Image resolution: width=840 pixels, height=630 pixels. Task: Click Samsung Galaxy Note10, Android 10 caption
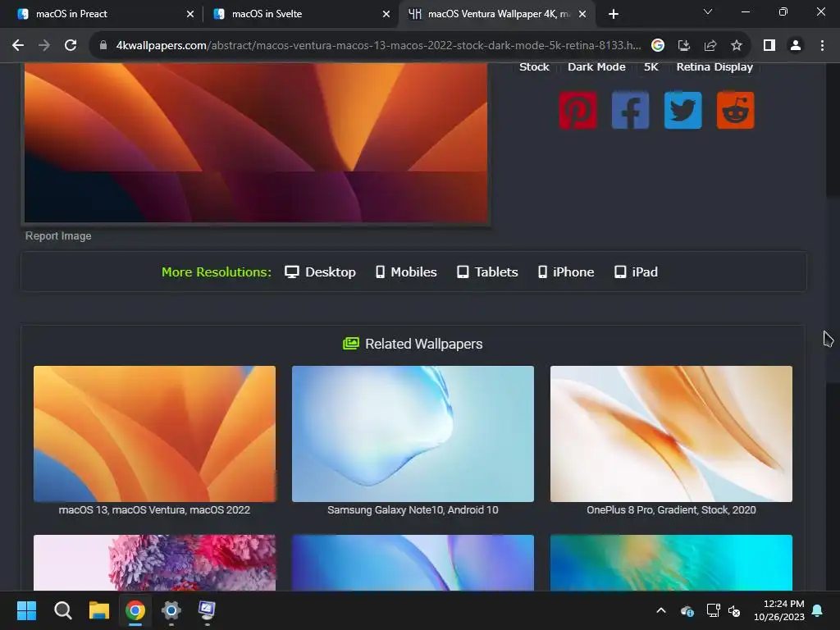pos(413,510)
